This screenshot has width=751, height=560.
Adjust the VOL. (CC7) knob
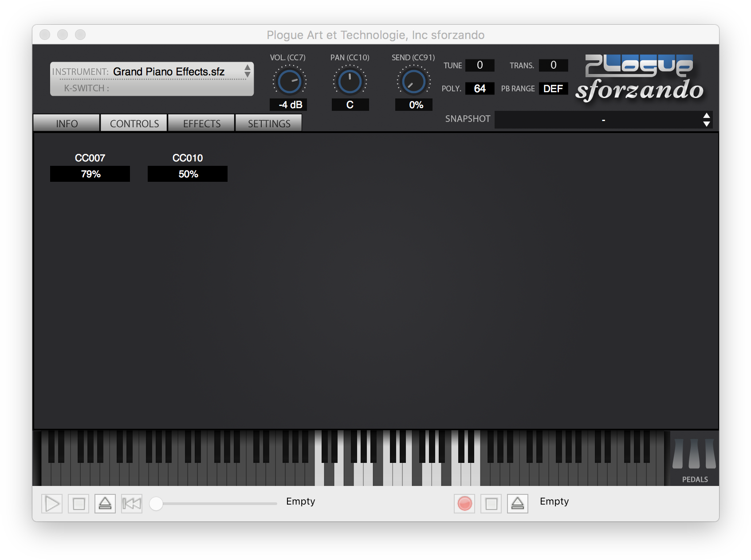point(290,82)
